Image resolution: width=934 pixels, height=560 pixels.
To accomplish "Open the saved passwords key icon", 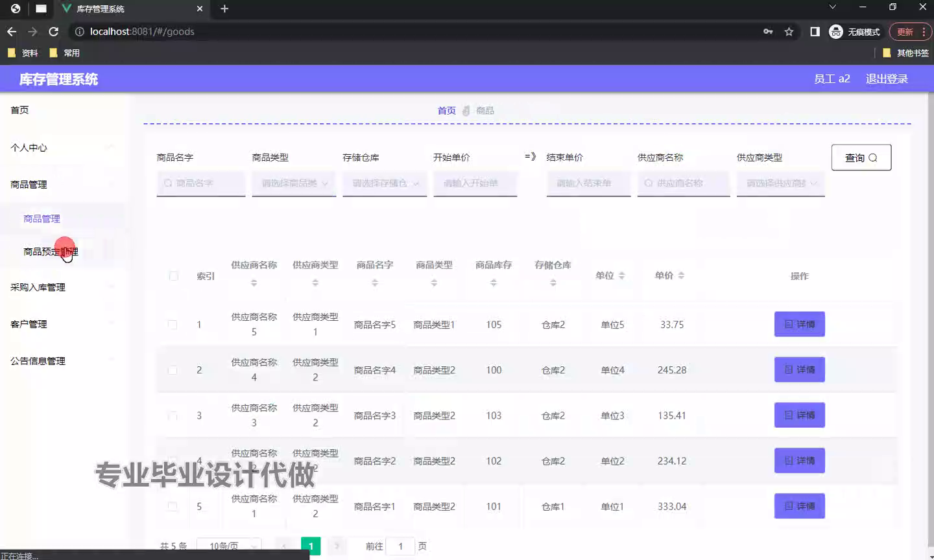I will pos(768,31).
